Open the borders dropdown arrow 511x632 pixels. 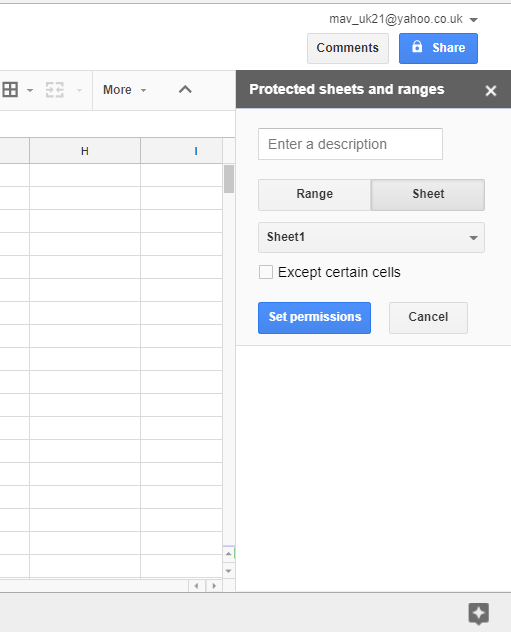coord(30,90)
